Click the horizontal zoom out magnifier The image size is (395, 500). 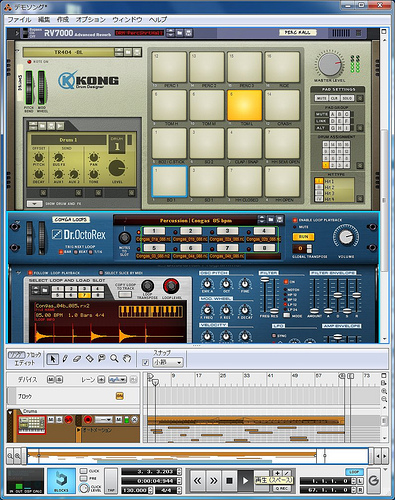(x=10, y=456)
